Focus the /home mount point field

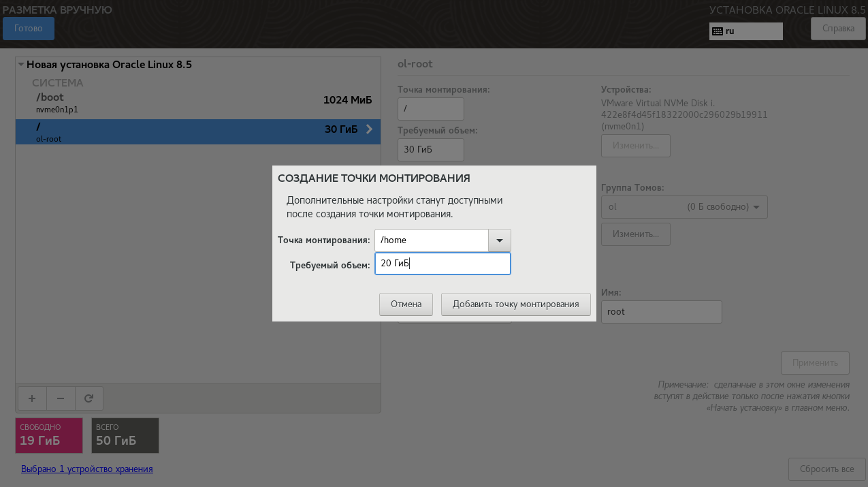point(432,240)
